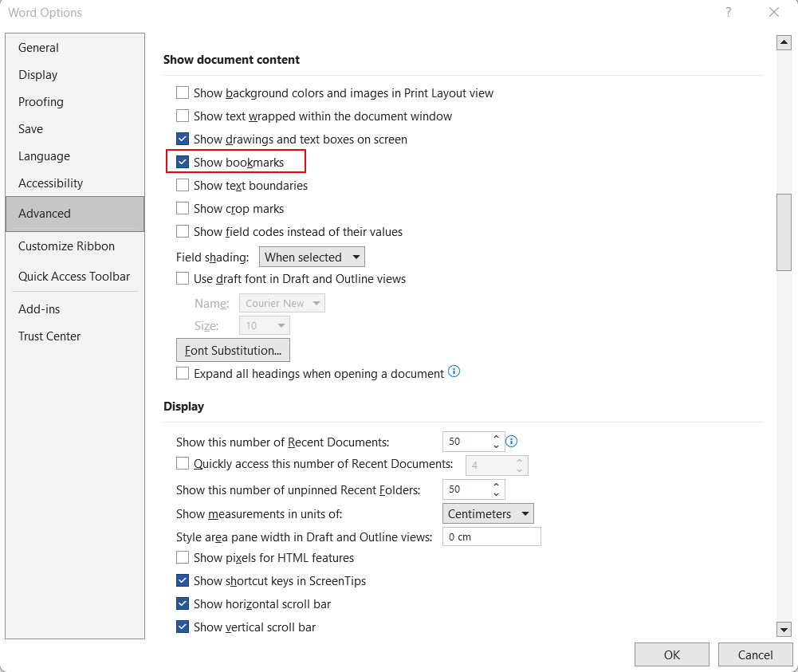Open the Save category
The width and height of the screenshot is (798, 672).
(x=75, y=128)
